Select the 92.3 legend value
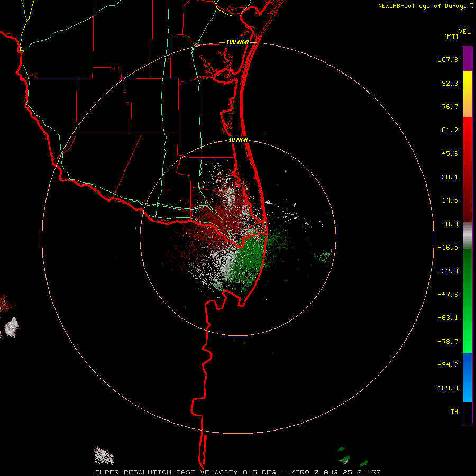Image resolution: width=476 pixels, height=476 pixels. tap(450, 83)
